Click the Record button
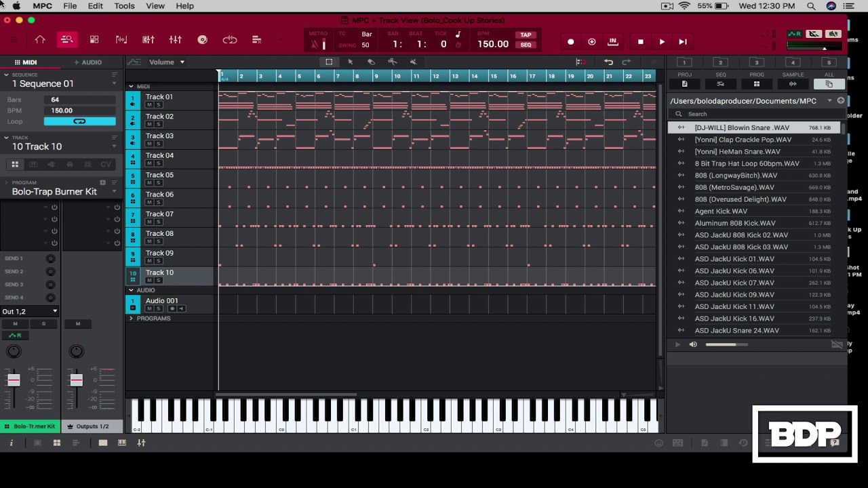This screenshot has height=488, width=868. point(570,42)
